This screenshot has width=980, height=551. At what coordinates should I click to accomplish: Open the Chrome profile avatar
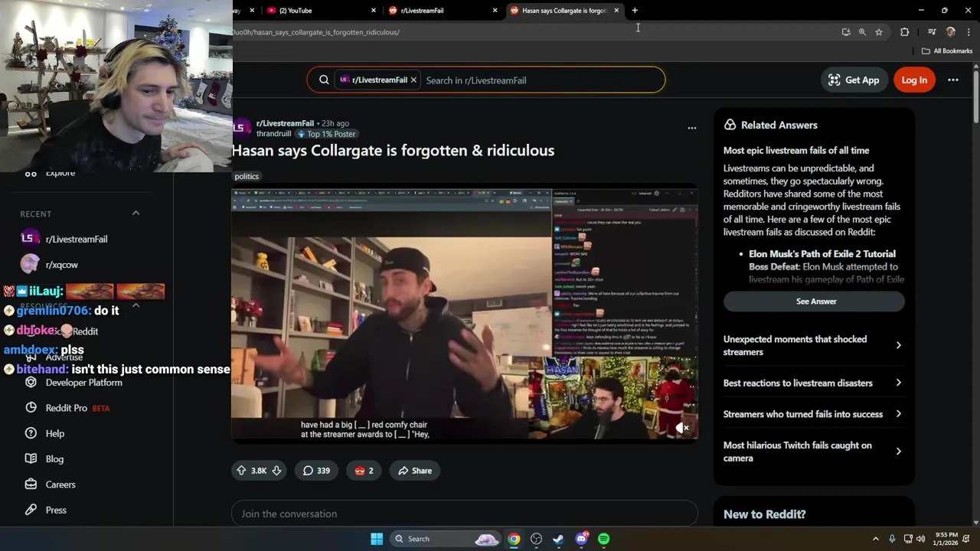coord(951,32)
